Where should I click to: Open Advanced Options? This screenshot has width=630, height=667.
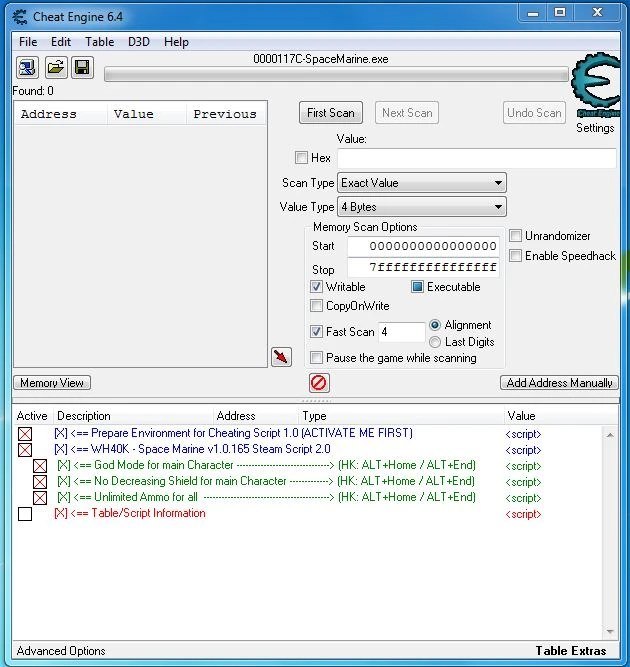pyautogui.click(x=61, y=651)
